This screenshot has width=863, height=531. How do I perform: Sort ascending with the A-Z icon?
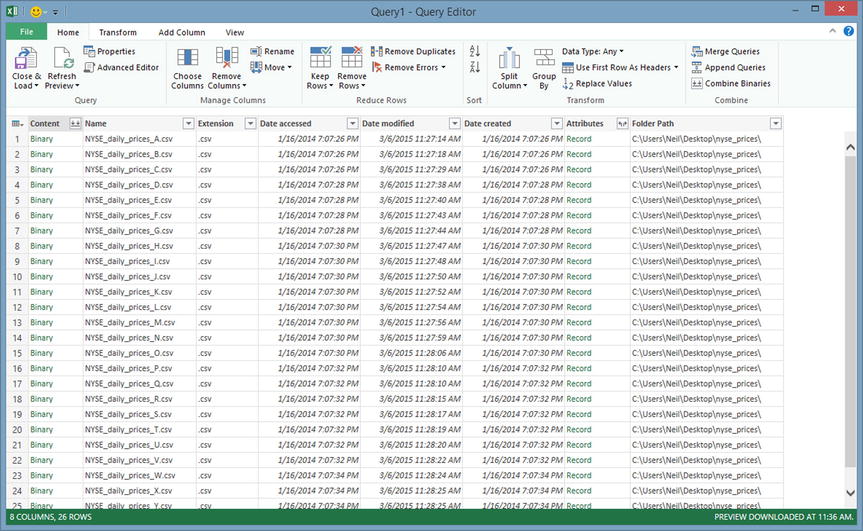pyautogui.click(x=474, y=51)
